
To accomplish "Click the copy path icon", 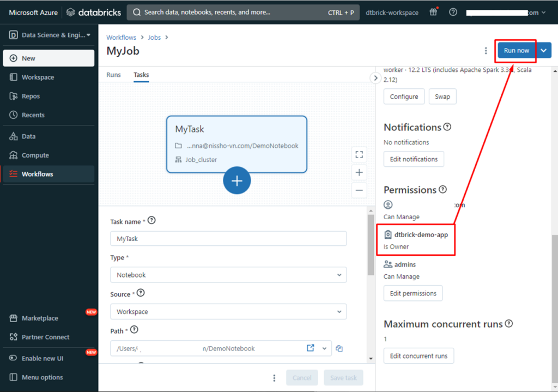I will coord(339,348).
